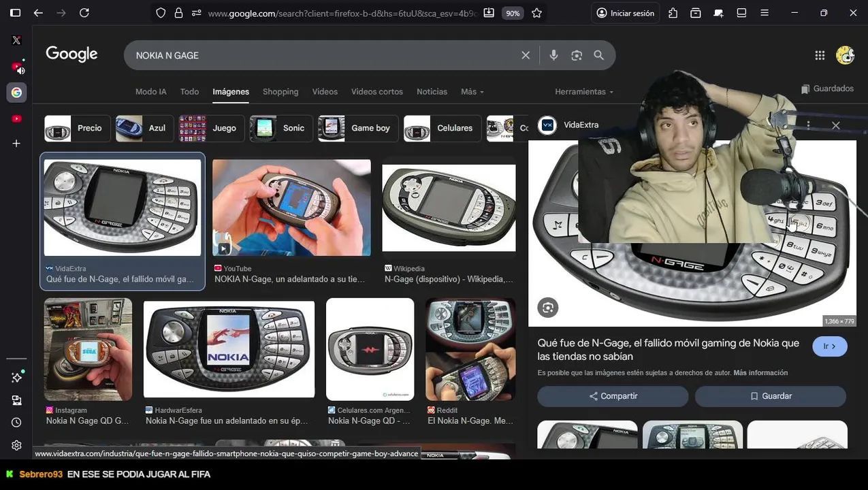Switch to the Modo IA tab

tap(150, 92)
